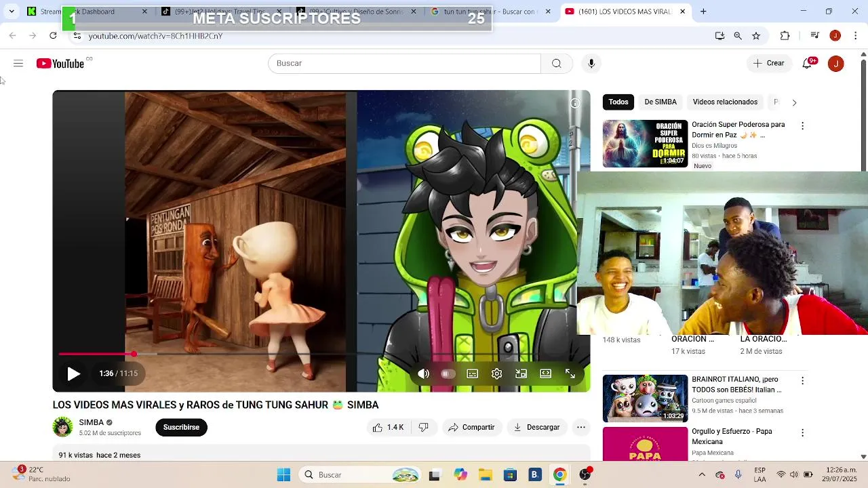Open player settings gear
Image resolution: width=868 pixels, height=488 pixels.
coord(496,373)
